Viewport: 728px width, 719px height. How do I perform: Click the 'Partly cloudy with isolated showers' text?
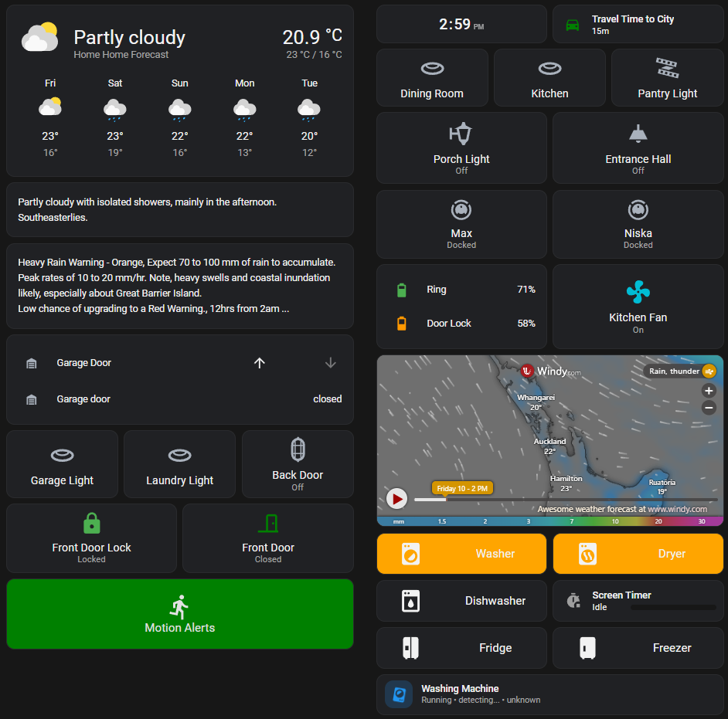[147, 209]
